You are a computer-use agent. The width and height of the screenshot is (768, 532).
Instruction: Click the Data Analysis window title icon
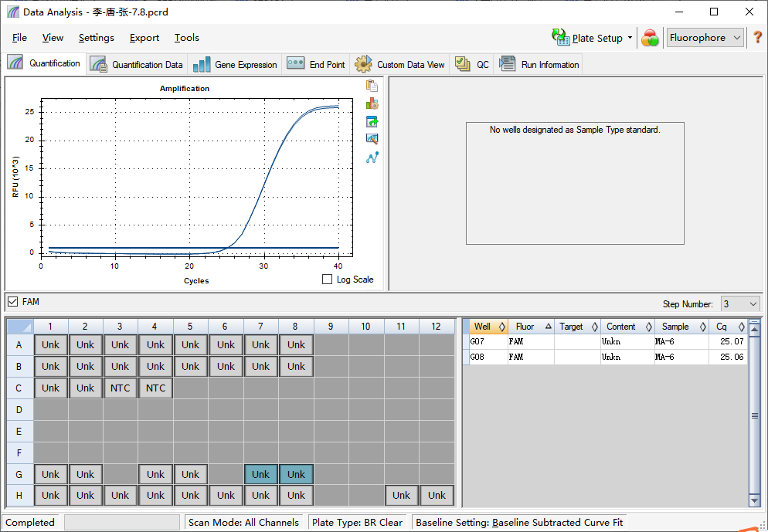pos(13,12)
